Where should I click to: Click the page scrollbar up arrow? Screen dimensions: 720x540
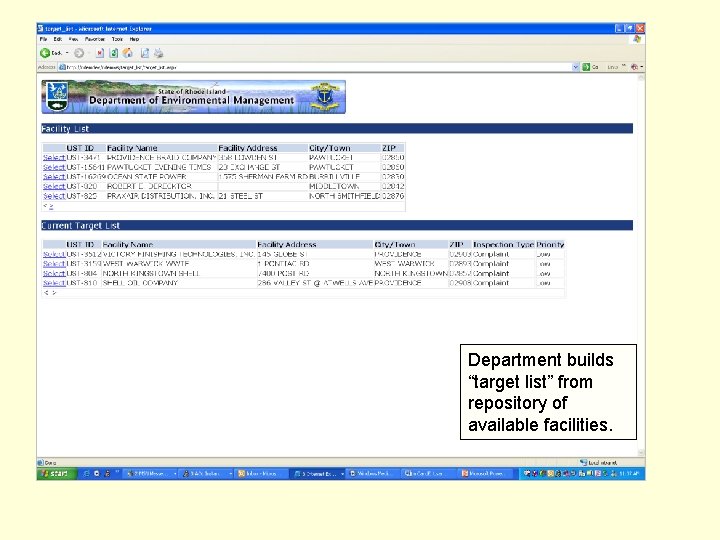[641, 78]
